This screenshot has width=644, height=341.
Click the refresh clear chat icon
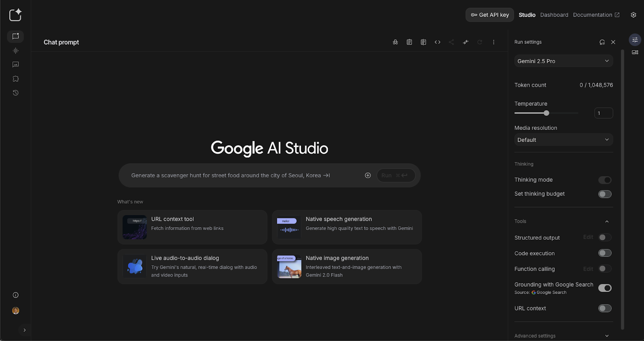(x=480, y=42)
